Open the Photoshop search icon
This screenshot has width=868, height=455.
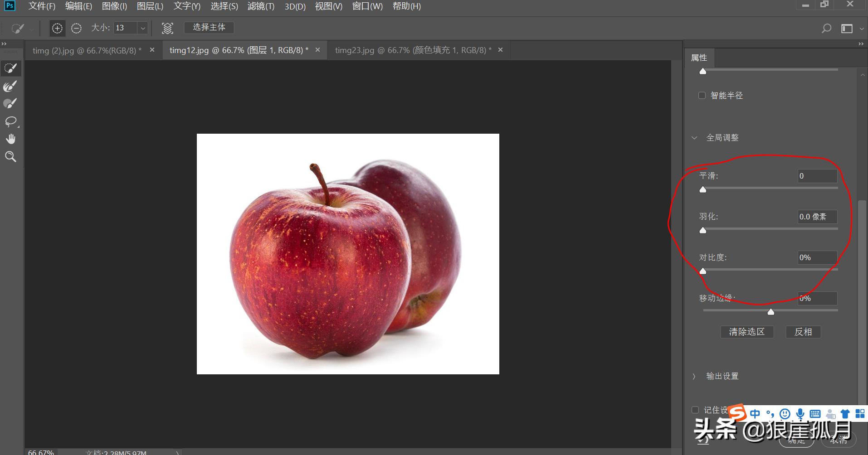coord(826,28)
